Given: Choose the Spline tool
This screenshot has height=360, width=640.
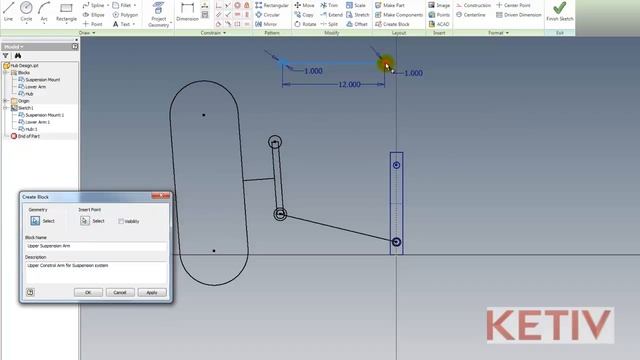Looking at the screenshot, I should [x=93, y=5].
